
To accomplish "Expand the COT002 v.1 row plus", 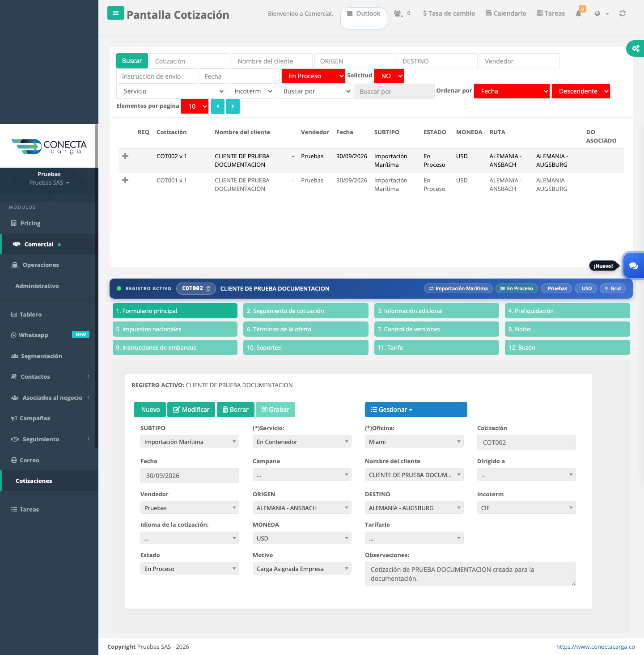I will click(x=125, y=156).
